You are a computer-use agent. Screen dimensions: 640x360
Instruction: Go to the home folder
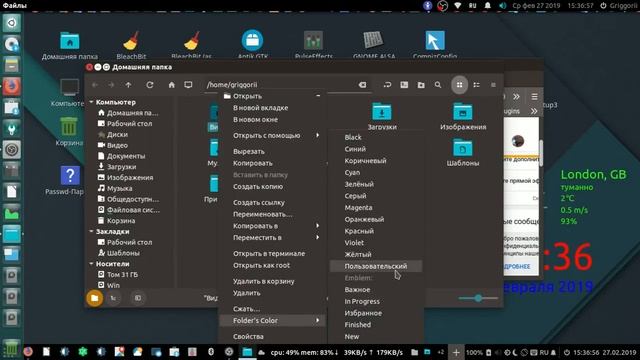(171, 85)
